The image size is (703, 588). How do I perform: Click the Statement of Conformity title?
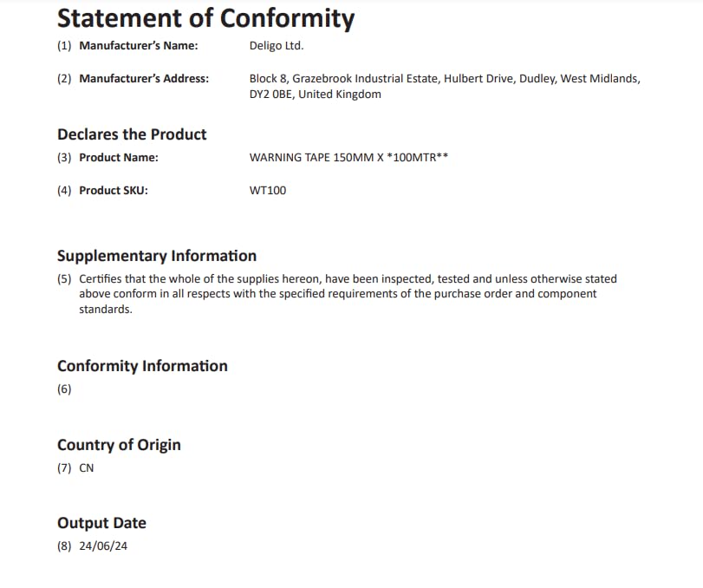pyautogui.click(x=205, y=19)
